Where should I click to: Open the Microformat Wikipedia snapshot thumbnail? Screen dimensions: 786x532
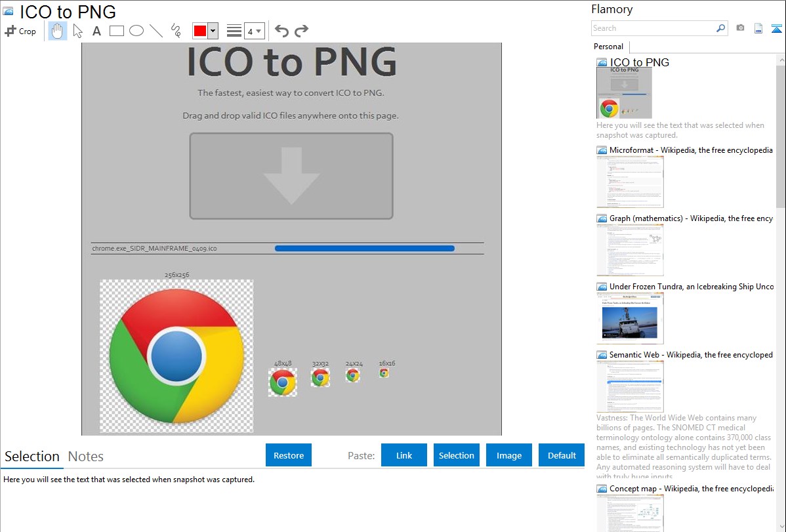tap(630, 182)
